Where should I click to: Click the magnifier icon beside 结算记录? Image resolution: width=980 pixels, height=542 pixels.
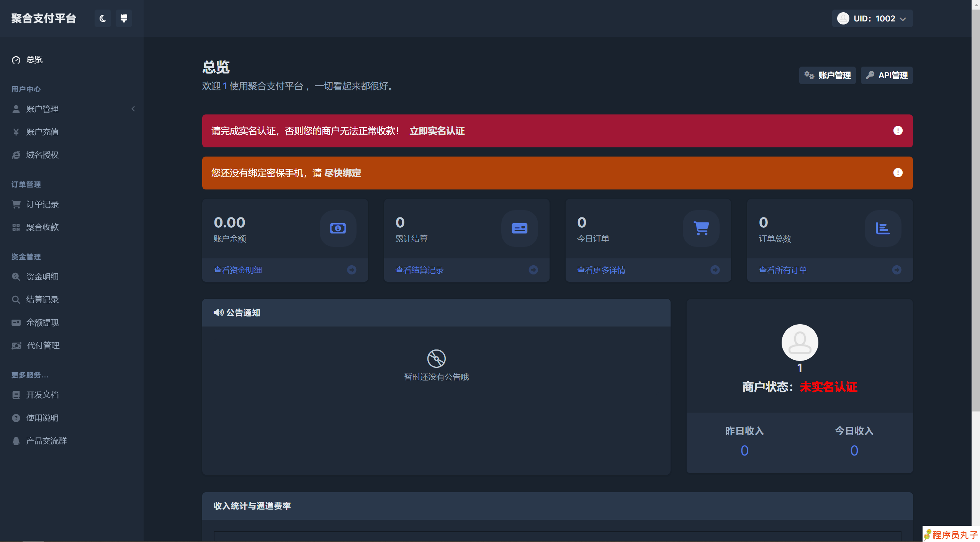tap(16, 300)
